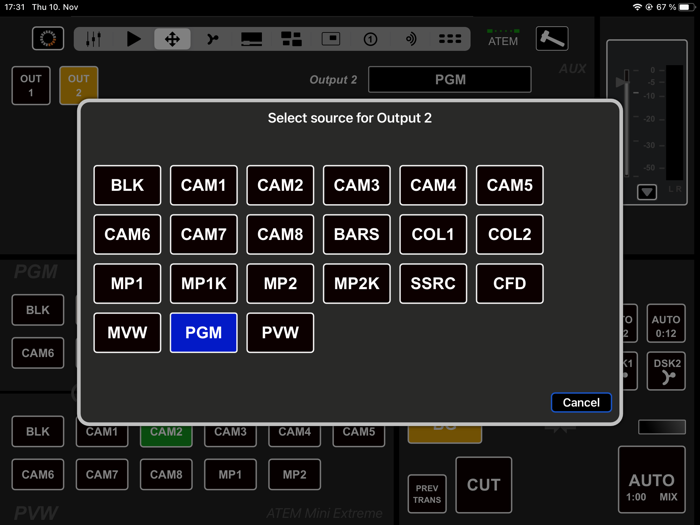Choose CAM2 in the source dialog
The height and width of the screenshot is (525, 700).
(280, 185)
